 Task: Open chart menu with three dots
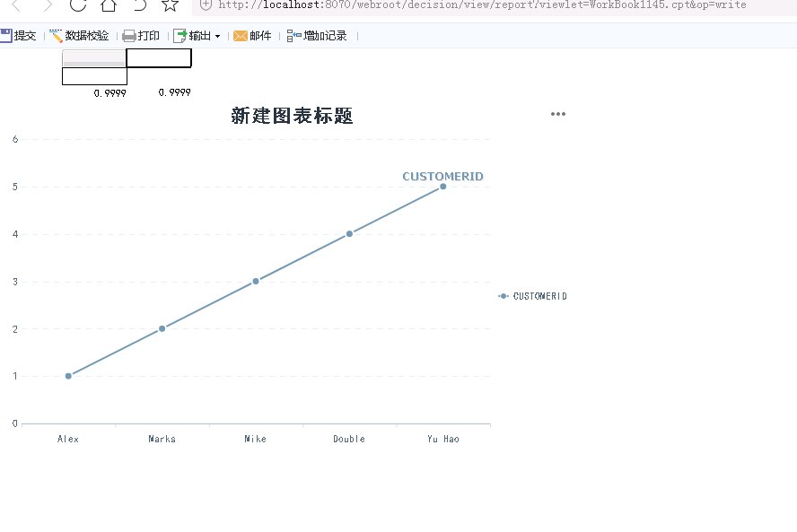[x=558, y=114]
